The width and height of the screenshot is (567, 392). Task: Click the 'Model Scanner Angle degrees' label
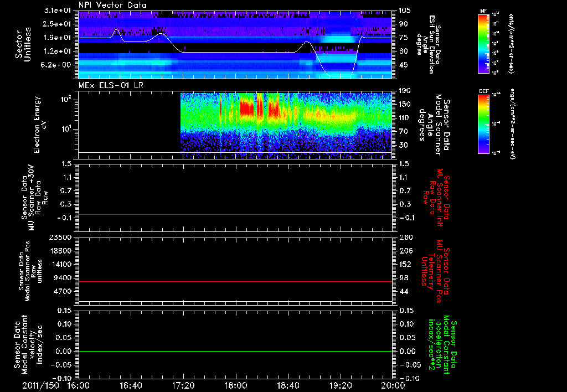tap(434, 125)
